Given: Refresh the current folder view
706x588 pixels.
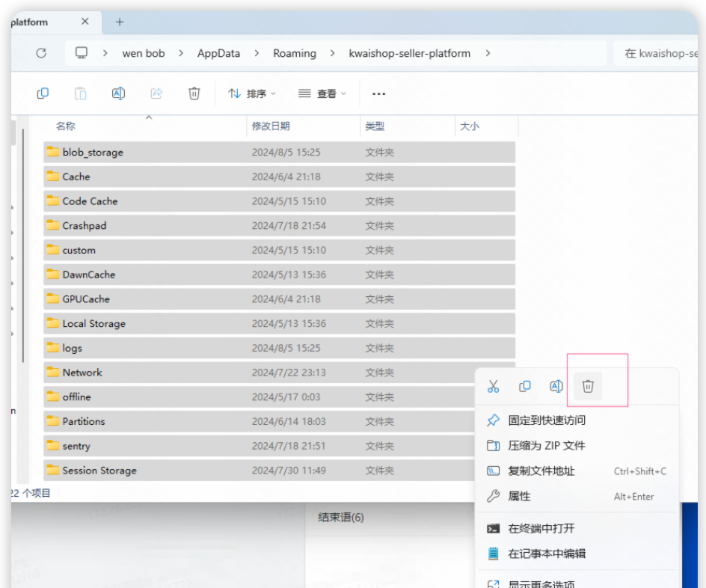Looking at the screenshot, I should pyautogui.click(x=41, y=53).
